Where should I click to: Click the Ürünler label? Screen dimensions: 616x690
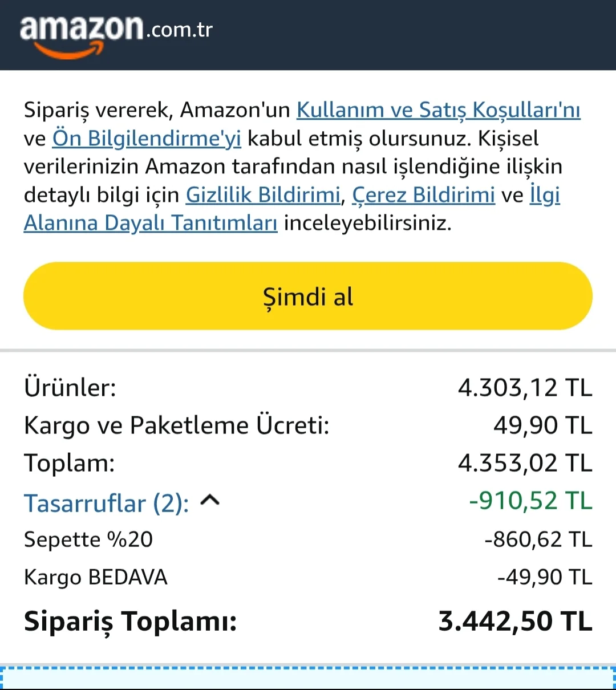(x=70, y=388)
